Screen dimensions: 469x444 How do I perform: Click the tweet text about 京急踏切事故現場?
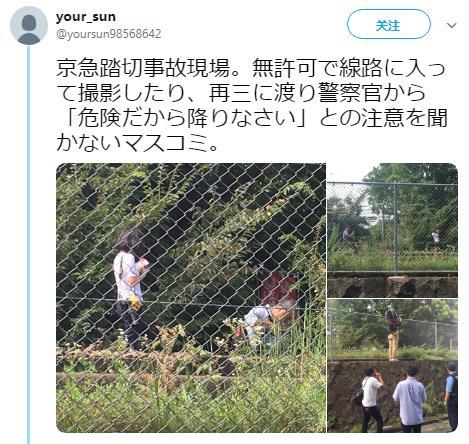[x=252, y=106]
